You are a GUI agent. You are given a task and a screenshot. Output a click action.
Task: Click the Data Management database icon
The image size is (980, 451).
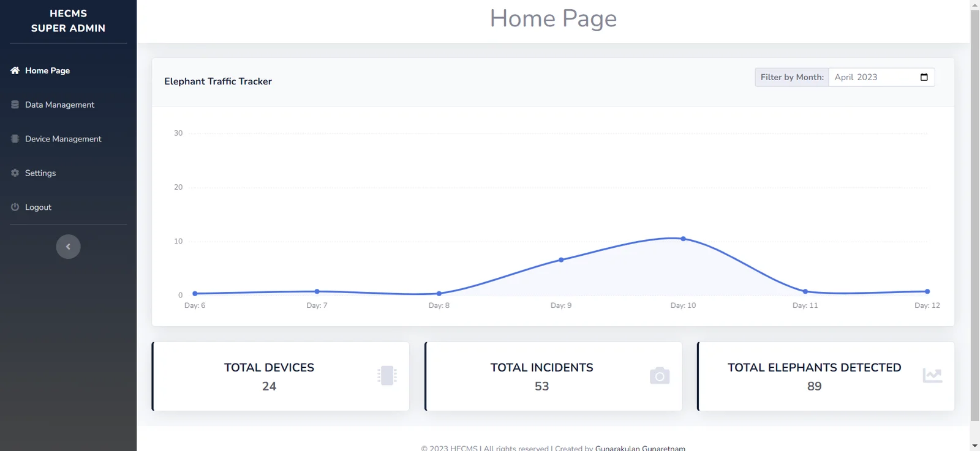click(x=15, y=105)
